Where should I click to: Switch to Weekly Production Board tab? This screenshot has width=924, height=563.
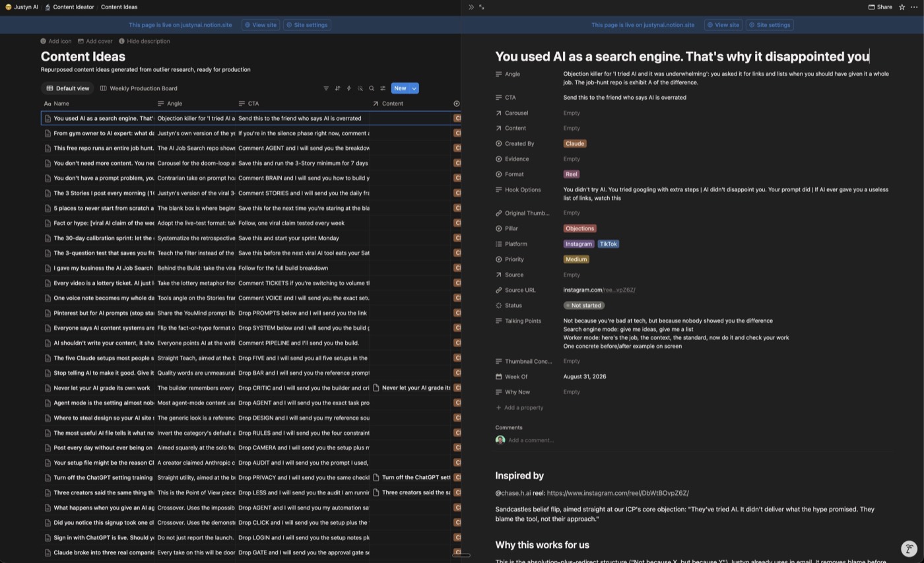point(139,88)
